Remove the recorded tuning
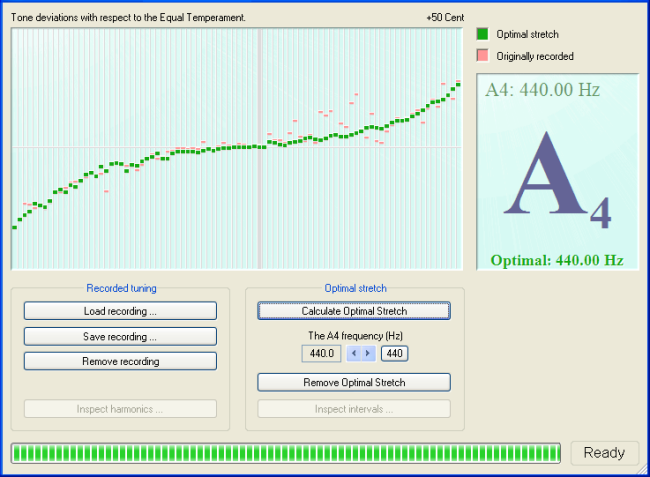This screenshot has height=477, width=650. [x=120, y=361]
